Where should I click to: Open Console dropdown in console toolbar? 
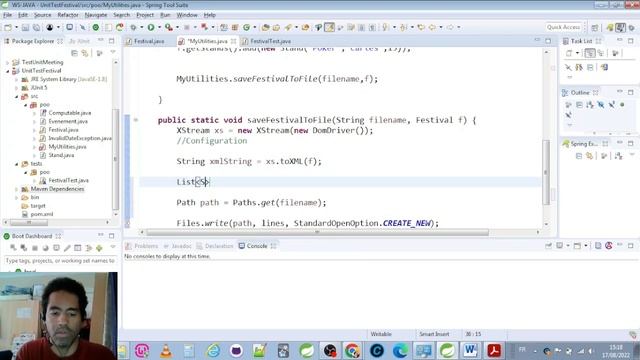(586, 246)
